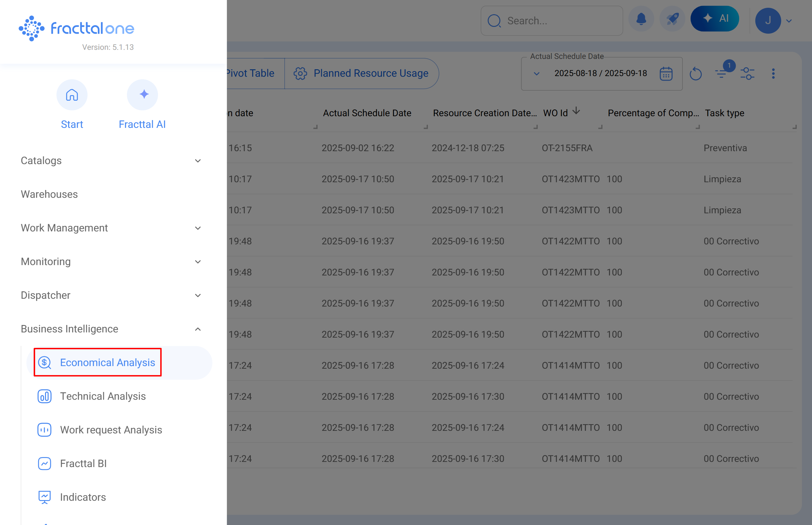Screen dimensions: 812x525
Task: Open the Fracttal AI sparkle icon
Action: [142, 95]
